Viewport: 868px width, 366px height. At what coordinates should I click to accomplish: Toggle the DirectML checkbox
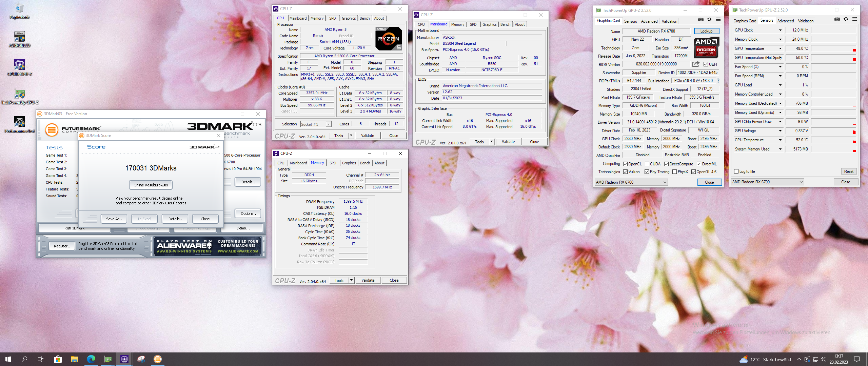coord(699,164)
